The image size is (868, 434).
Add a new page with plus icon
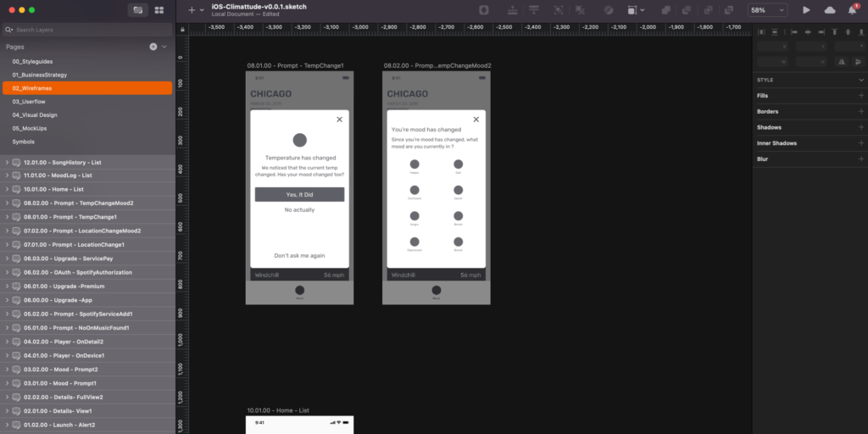point(153,47)
